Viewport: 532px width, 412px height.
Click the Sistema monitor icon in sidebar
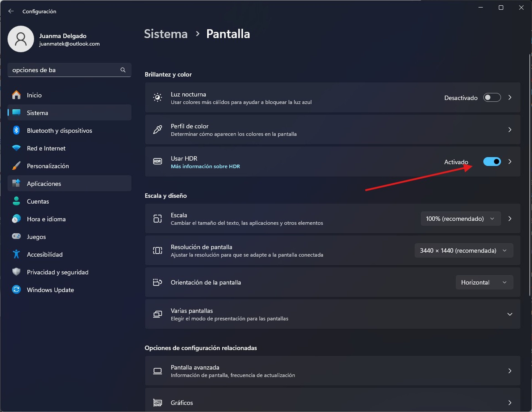(16, 112)
